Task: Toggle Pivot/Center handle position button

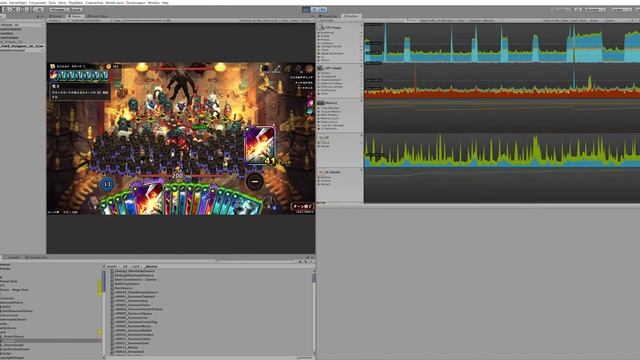Action: [58, 9]
